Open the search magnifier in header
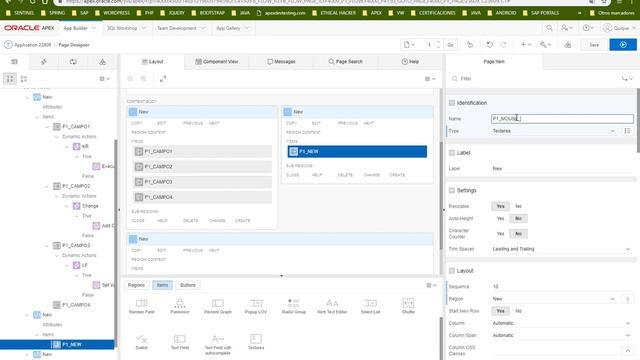 point(549,28)
